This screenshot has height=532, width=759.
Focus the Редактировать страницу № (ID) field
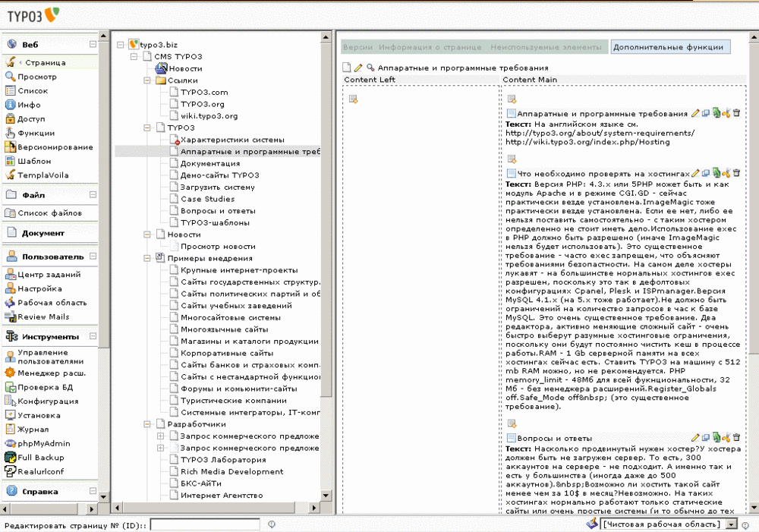pyautogui.click(x=205, y=524)
